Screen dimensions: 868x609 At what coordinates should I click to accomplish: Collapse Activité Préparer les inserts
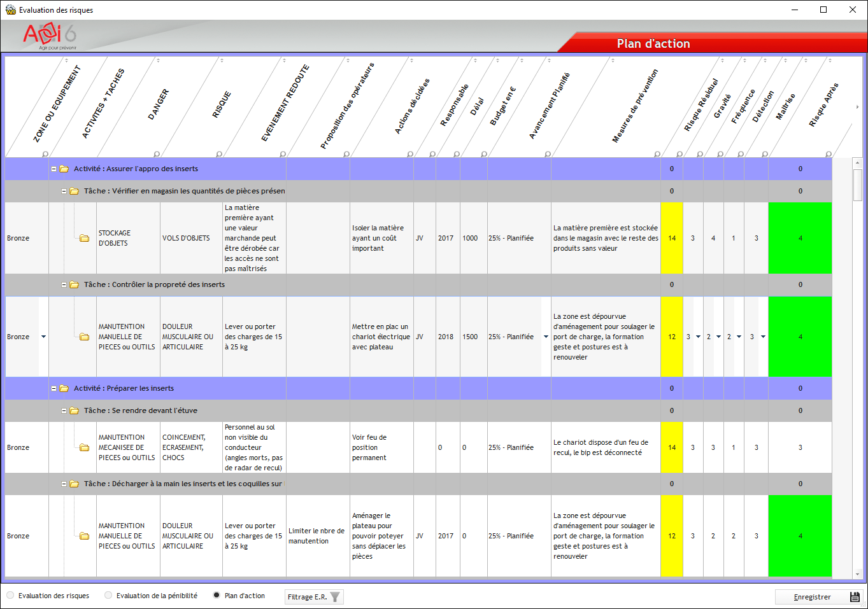[53, 389]
